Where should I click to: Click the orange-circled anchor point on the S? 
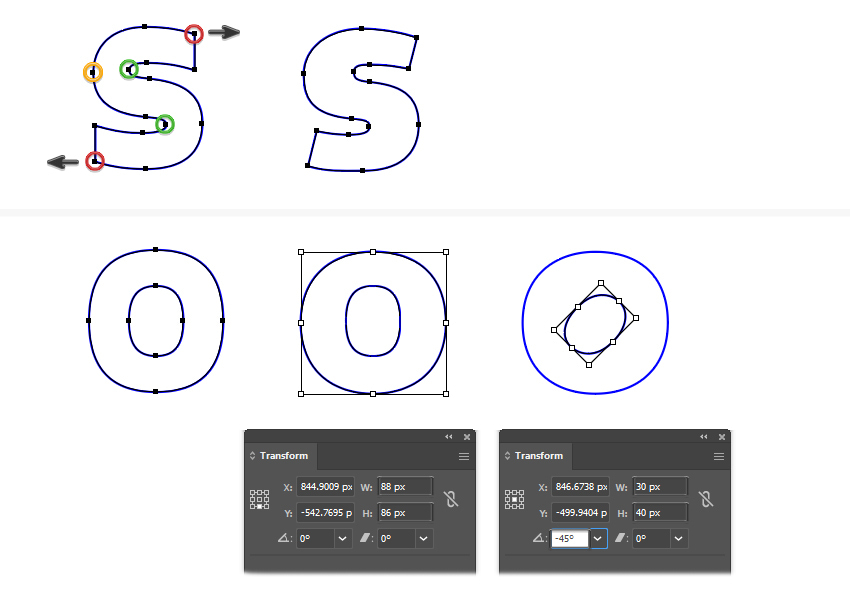click(x=93, y=72)
